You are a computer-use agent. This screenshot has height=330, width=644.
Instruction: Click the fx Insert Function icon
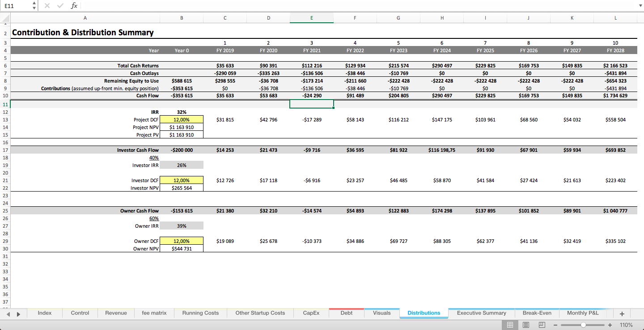(x=73, y=6)
